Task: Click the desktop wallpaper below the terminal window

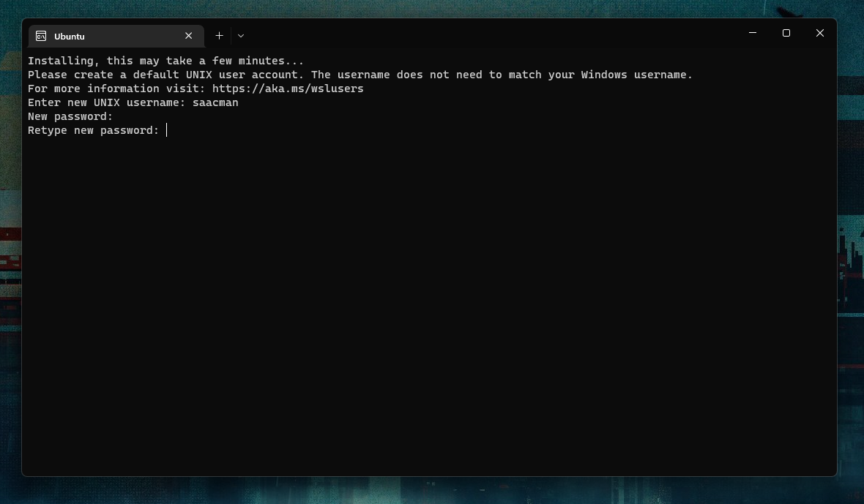Action: 432,491
